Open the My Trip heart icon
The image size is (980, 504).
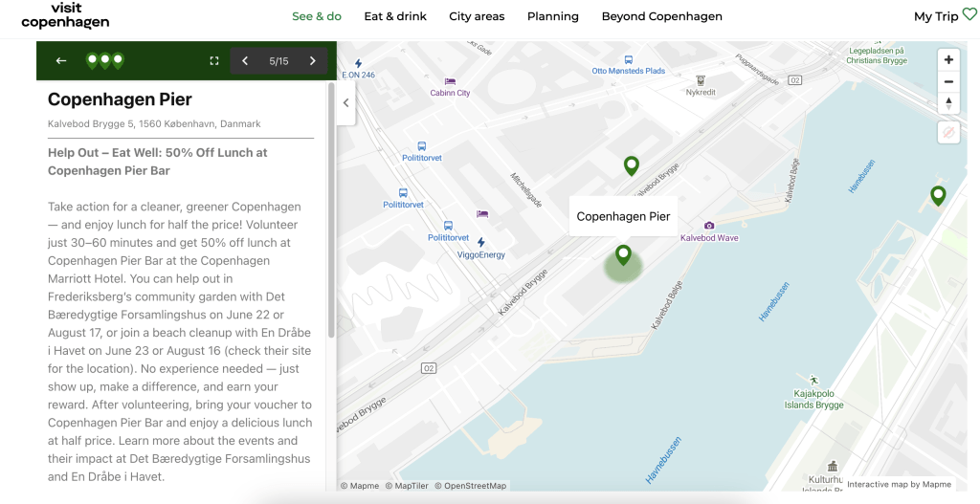click(x=969, y=15)
